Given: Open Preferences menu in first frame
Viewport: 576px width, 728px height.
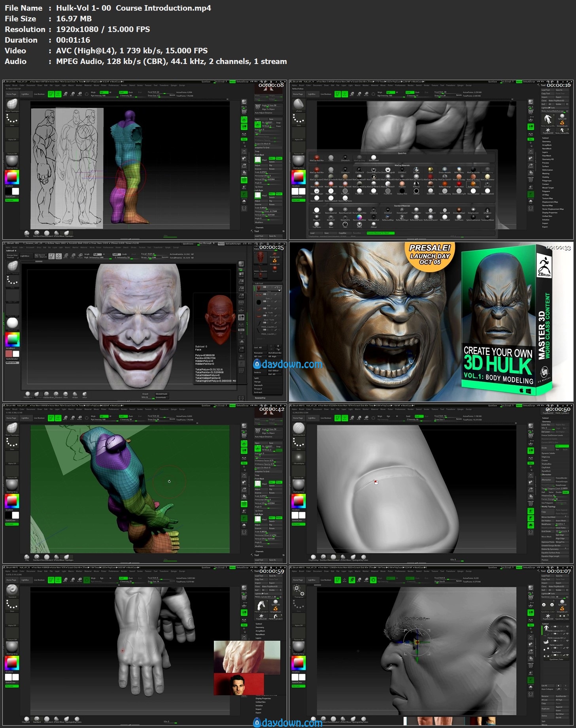Looking at the screenshot, I should pos(113,85).
